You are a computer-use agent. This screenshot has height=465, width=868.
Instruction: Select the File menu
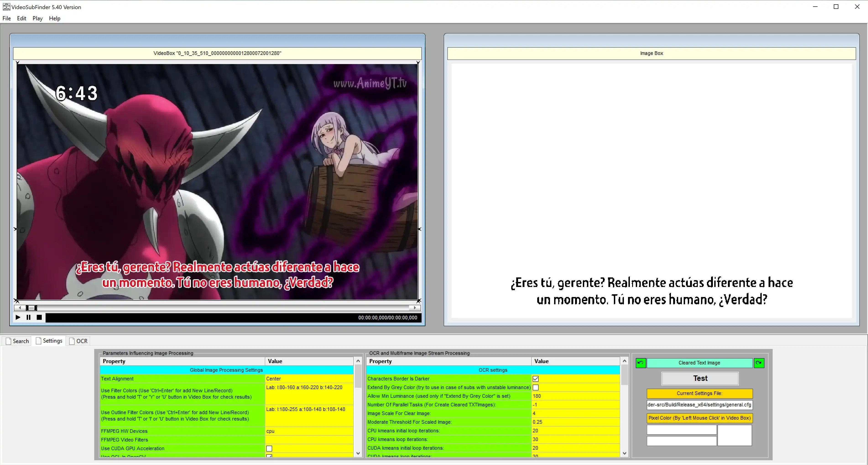[6, 18]
